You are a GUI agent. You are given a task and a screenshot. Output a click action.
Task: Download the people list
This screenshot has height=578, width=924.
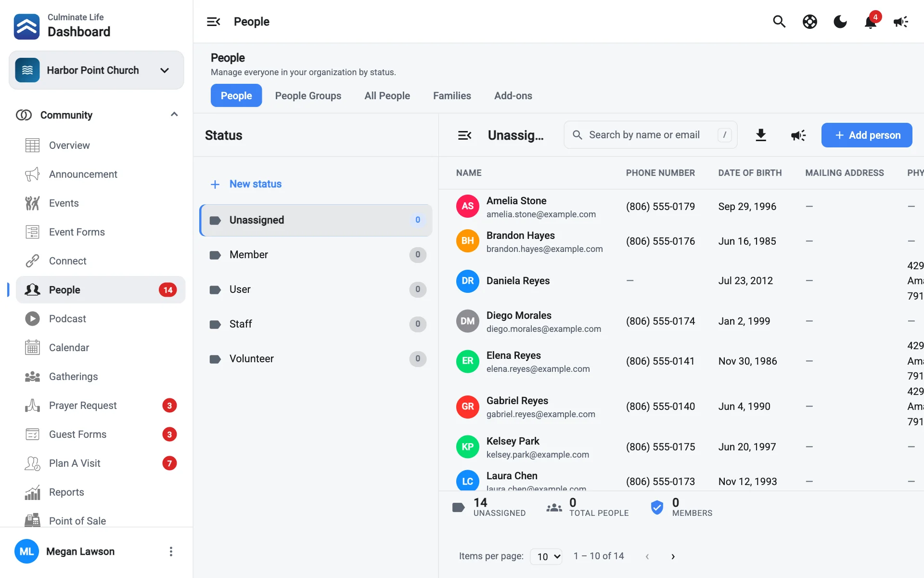tap(761, 135)
